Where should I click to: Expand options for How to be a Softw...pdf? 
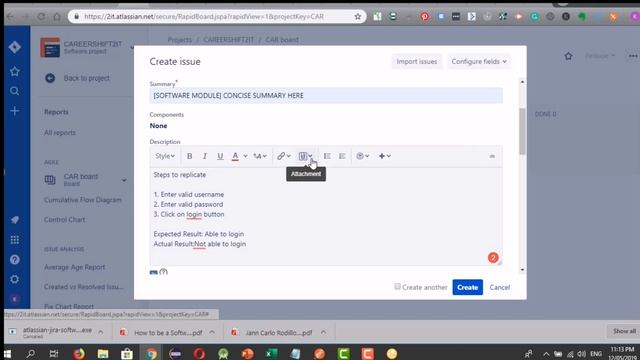[212, 332]
